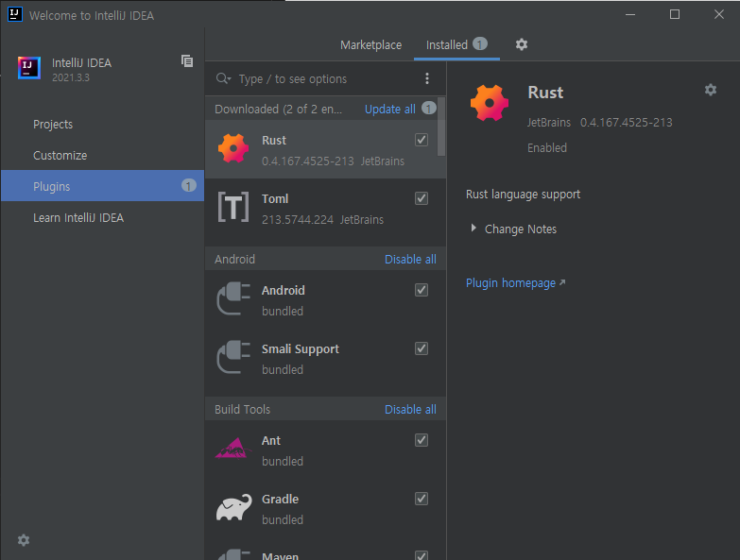Click the plugin list vertical scrollbar
This screenshot has width=740, height=560.
[x=441, y=127]
